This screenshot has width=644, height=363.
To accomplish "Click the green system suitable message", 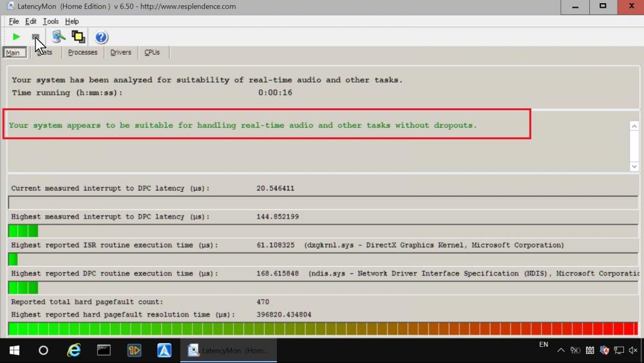I will 243,125.
